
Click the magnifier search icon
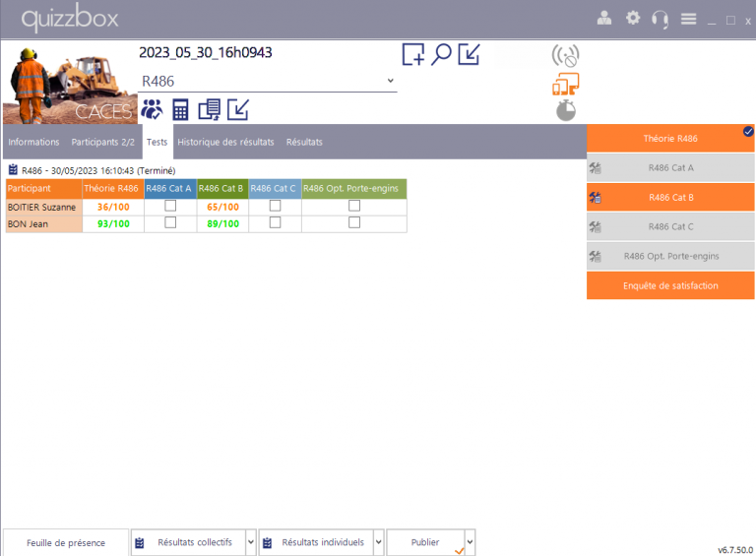tap(442, 54)
